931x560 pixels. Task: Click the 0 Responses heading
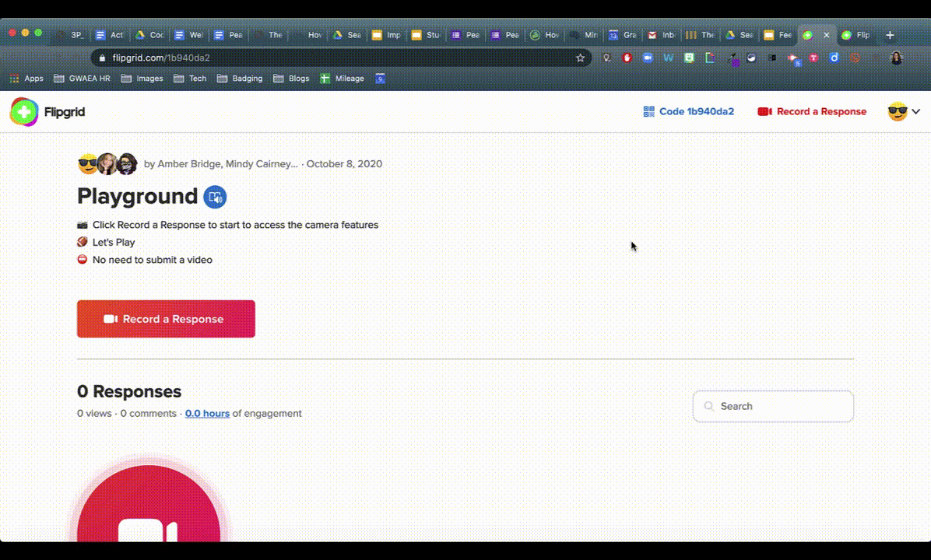tap(129, 391)
